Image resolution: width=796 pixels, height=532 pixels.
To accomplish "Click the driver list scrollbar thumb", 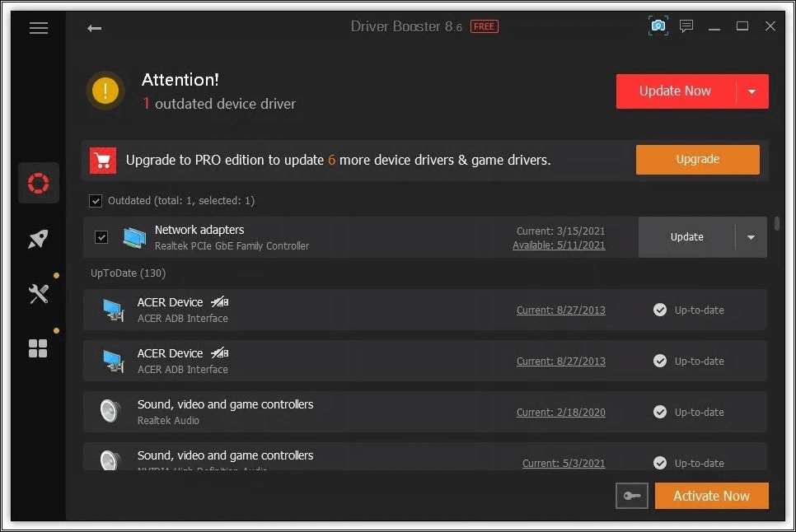I will coord(777,224).
